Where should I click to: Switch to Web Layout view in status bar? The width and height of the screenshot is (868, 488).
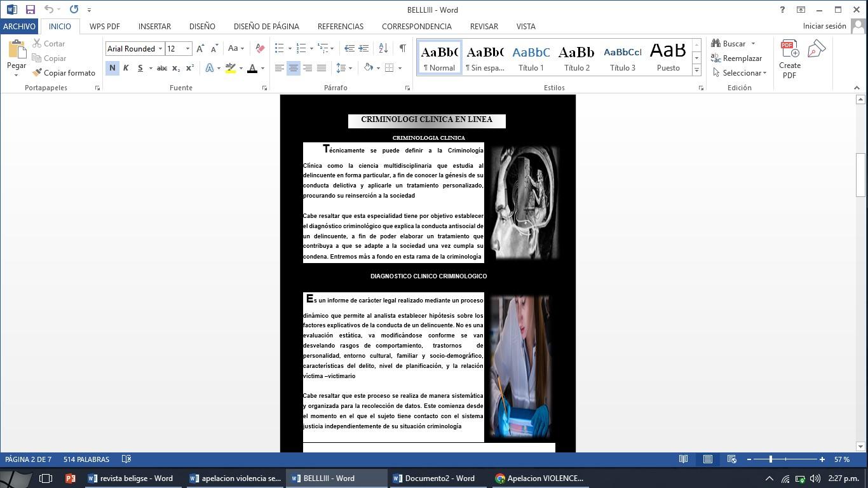click(x=731, y=459)
